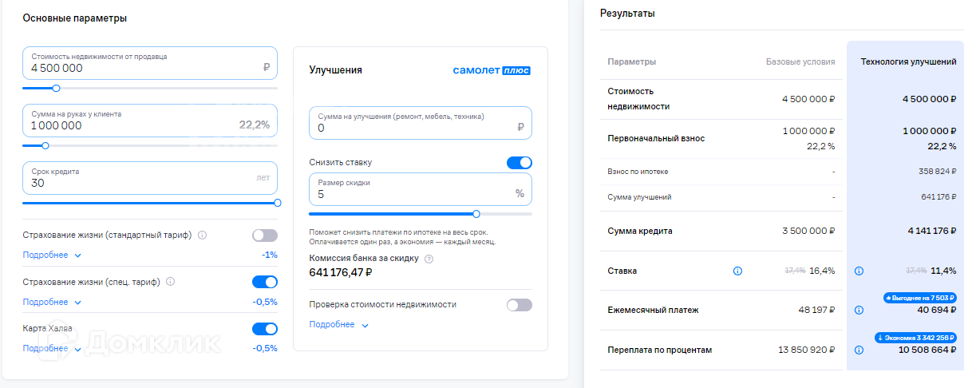Click info icon beside 10 508 664 ₽ overpayment
Viewport: 980px width, 388px height.
coord(859,350)
